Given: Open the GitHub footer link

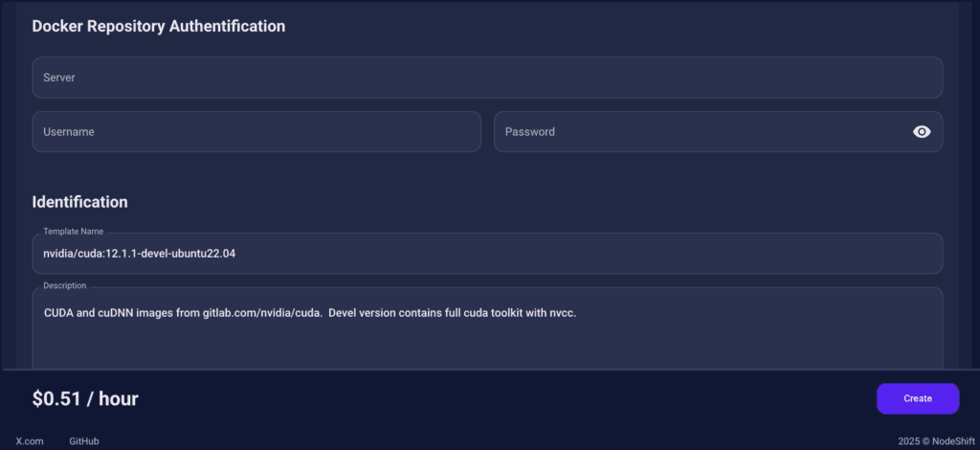Looking at the screenshot, I should click(84, 441).
